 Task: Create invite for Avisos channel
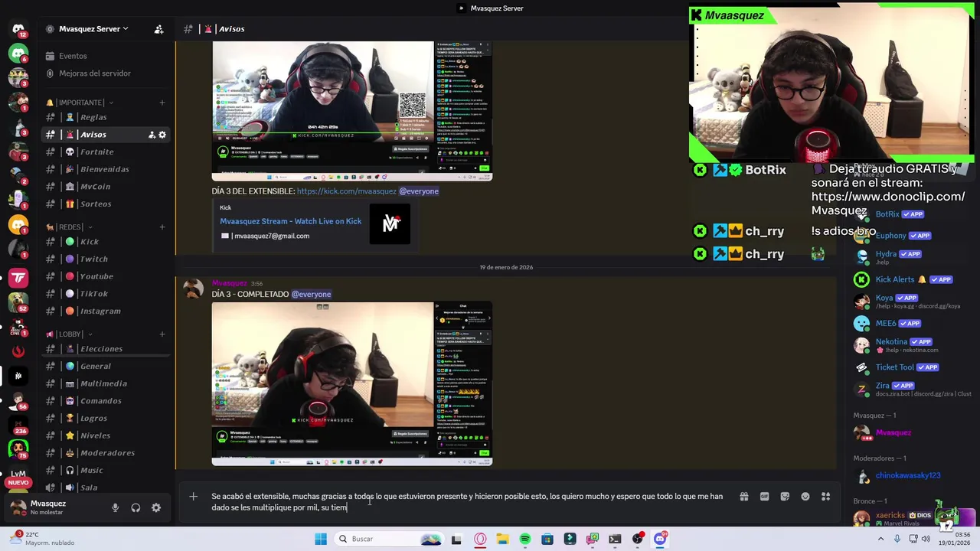152,135
